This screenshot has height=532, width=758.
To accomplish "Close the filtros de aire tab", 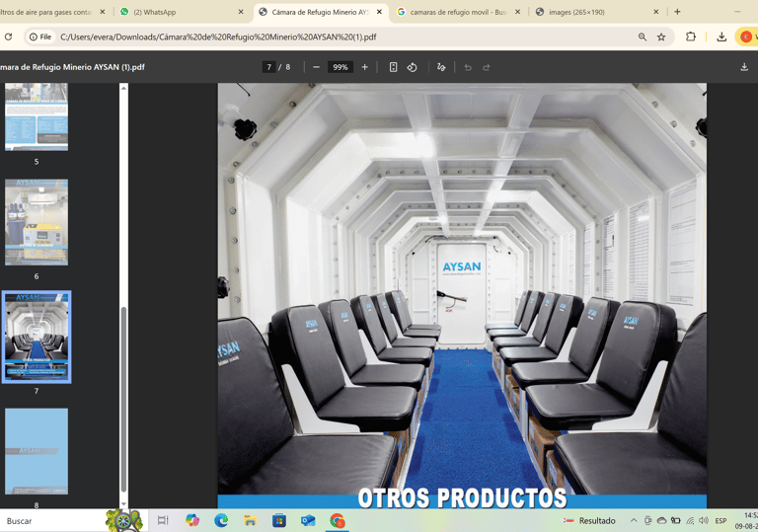I will click(103, 12).
